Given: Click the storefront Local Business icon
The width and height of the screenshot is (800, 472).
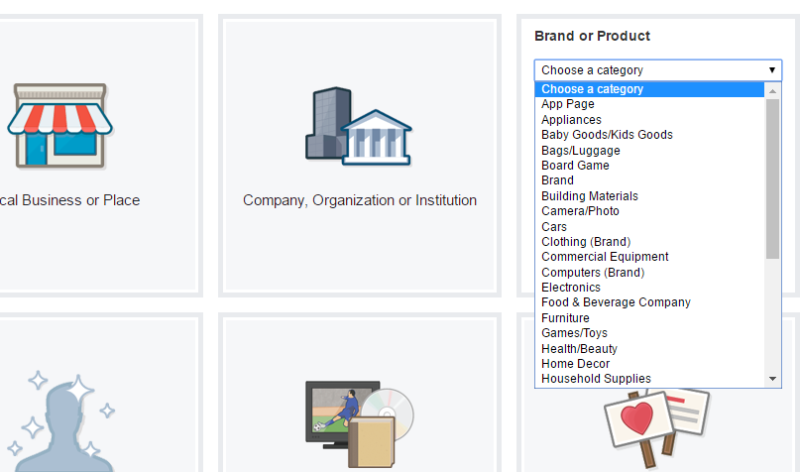Looking at the screenshot, I should (60, 126).
